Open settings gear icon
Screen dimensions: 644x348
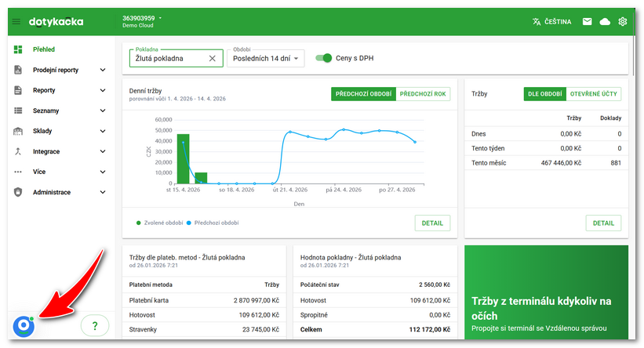[623, 21]
